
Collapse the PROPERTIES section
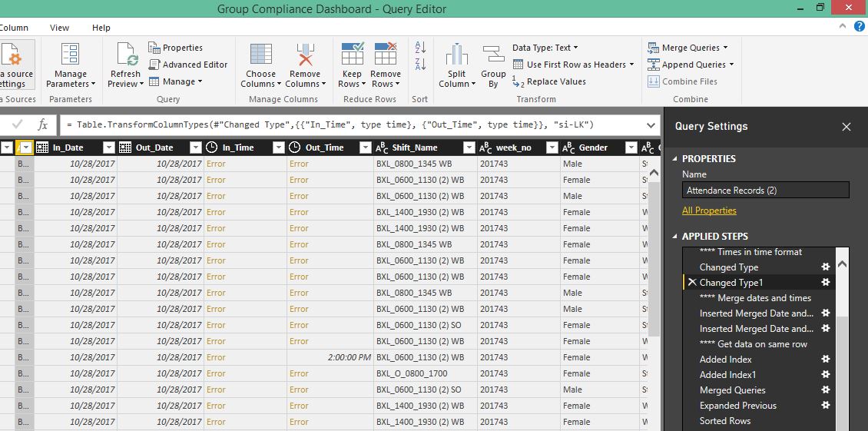[674, 159]
